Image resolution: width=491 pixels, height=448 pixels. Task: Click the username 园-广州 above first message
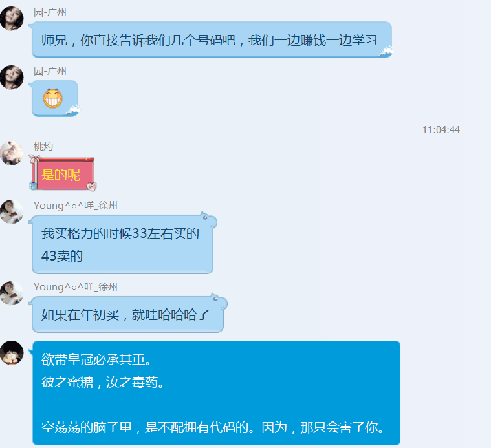point(50,12)
